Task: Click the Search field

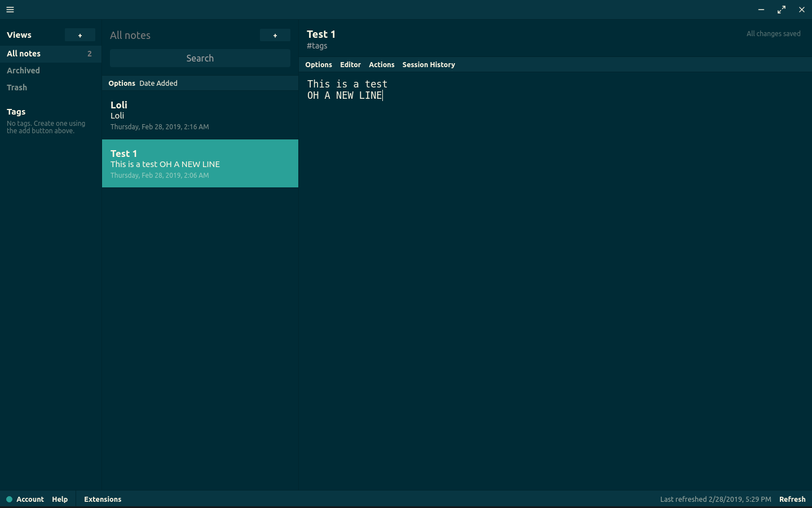Action: pos(200,58)
